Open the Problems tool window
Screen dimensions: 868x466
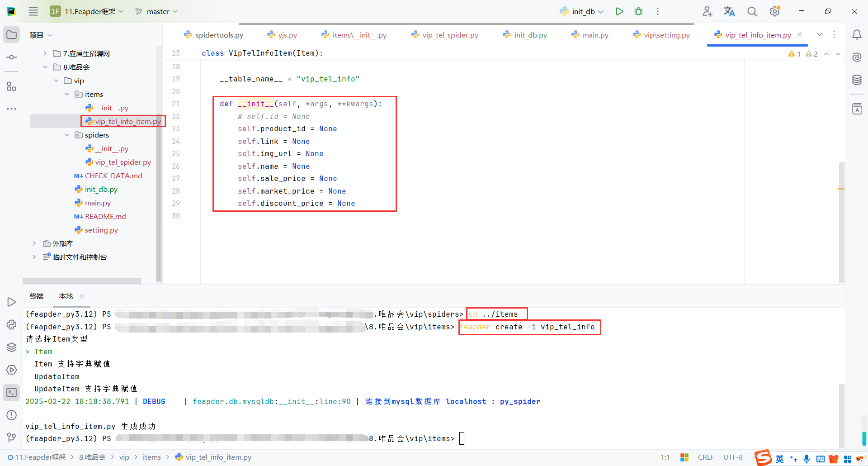point(11,415)
